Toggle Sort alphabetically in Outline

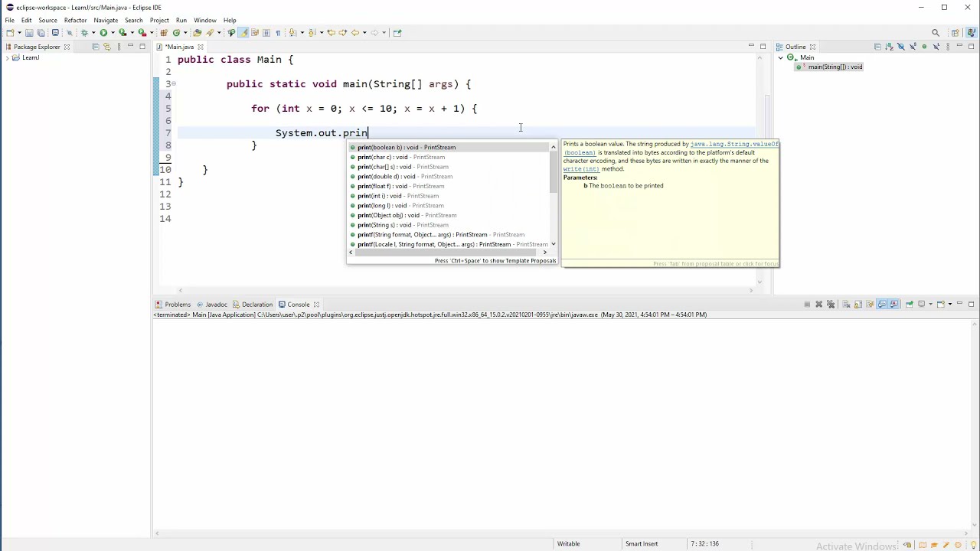[x=889, y=47]
